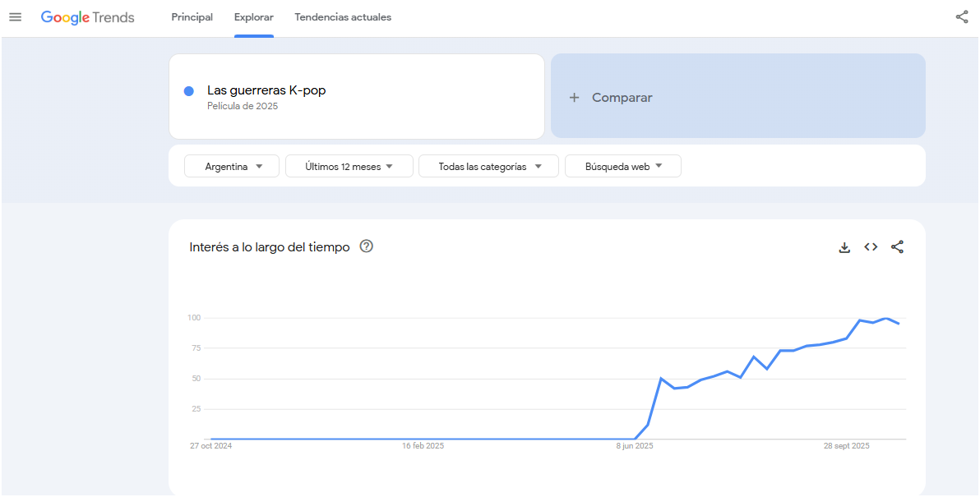Click the chart line peak near 100
Viewport: 980px width, 497px height.
click(x=885, y=318)
